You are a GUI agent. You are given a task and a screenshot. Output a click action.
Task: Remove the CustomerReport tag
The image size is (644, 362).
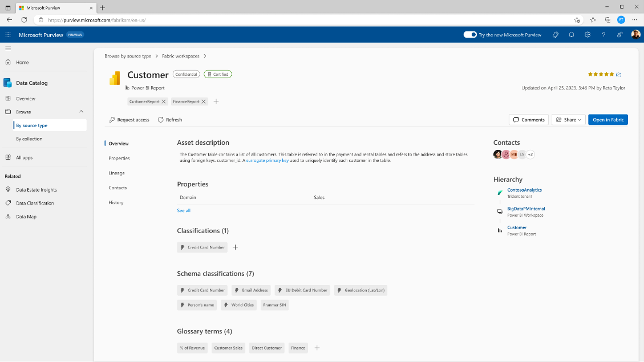point(164,101)
